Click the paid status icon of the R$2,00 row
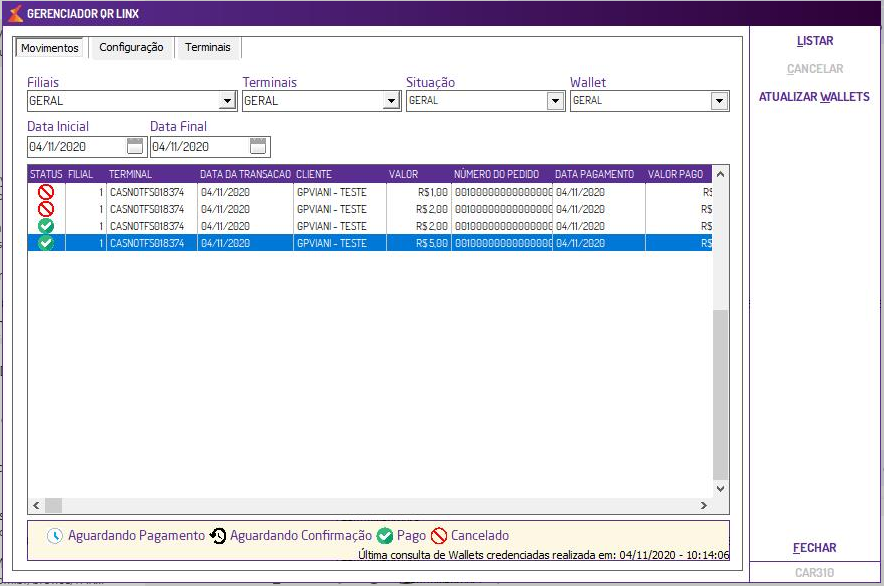The image size is (884, 586). coord(46,226)
